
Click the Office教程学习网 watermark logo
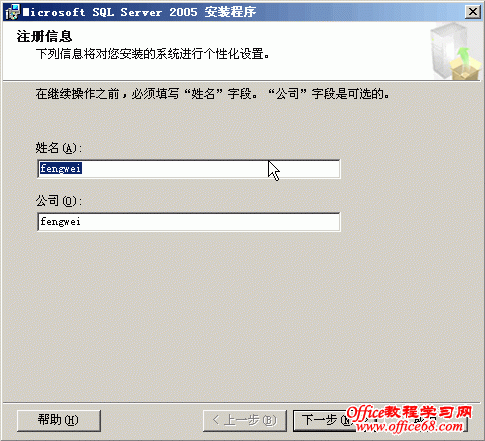click(x=409, y=413)
